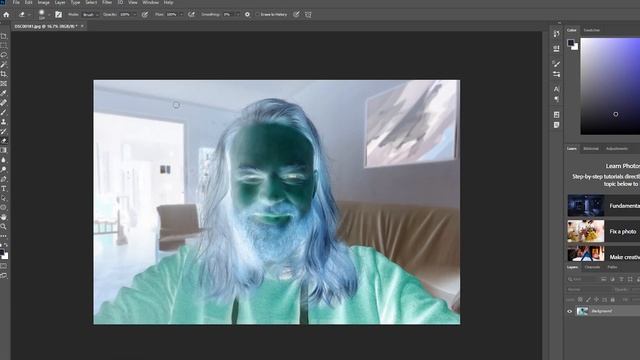The height and width of the screenshot is (360, 640).
Task: Toggle pressure for size button
Action: point(296,14)
